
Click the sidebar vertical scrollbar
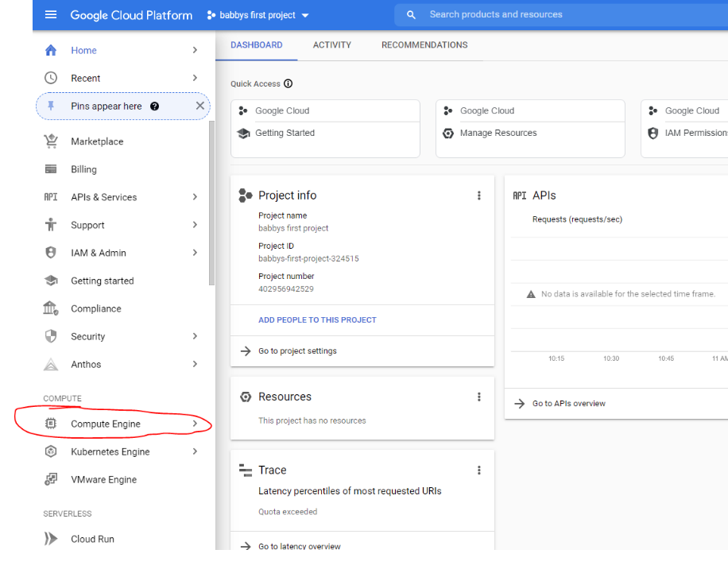point(211,203)
